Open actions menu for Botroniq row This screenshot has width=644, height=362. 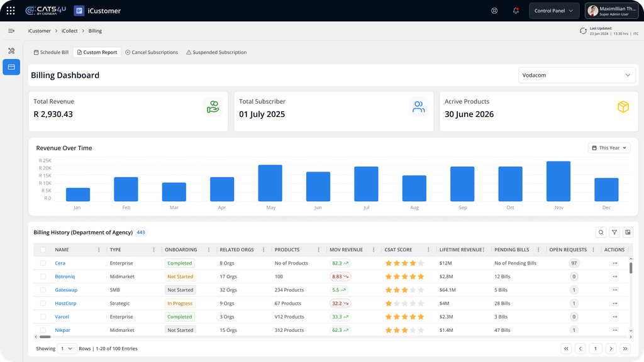point(615,277)
